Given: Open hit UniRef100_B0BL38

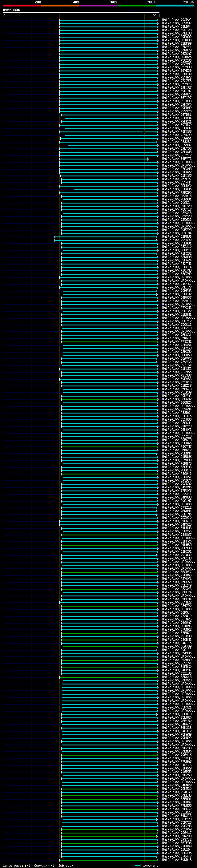Looking at the screenshot, I should [177, 33].
